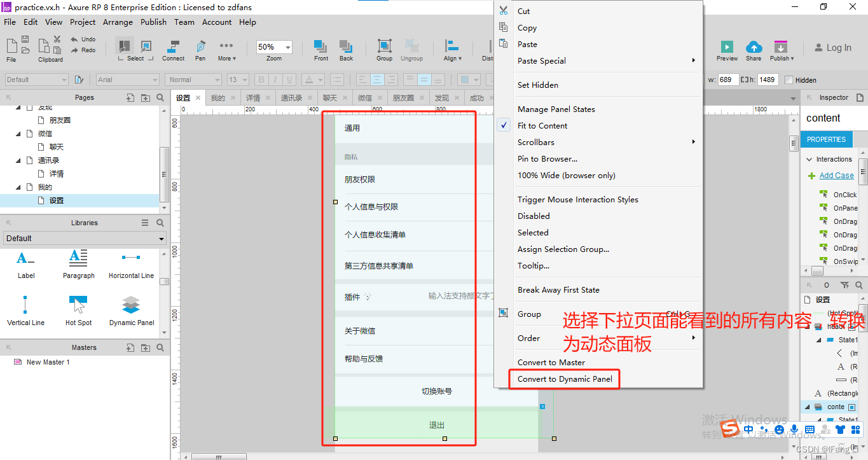Open the text color picker
The width and height of the screenshot is (868, 460).
[312, 80]
